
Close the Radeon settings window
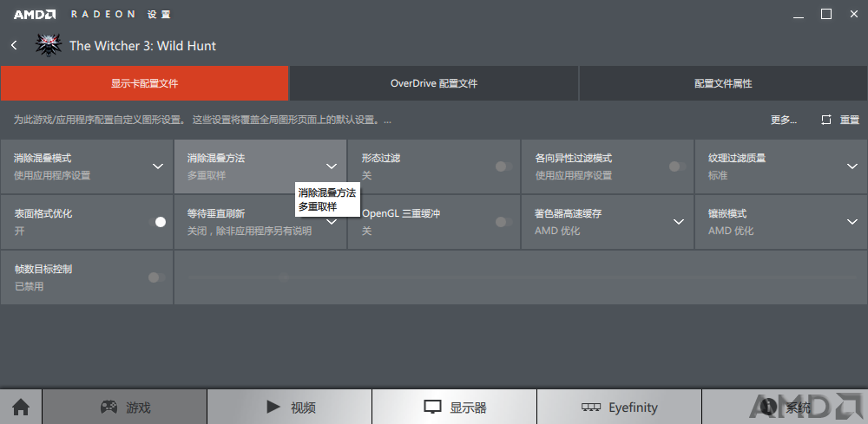point(854,15)
